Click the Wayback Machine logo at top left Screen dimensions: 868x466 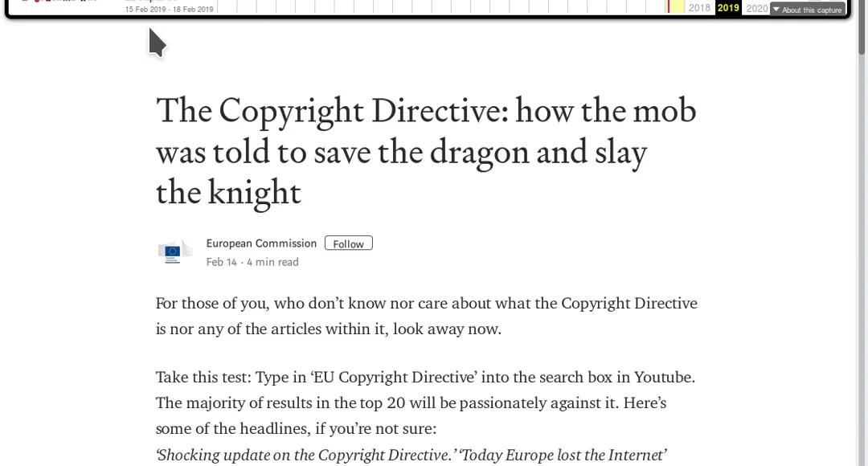(56, 4)
